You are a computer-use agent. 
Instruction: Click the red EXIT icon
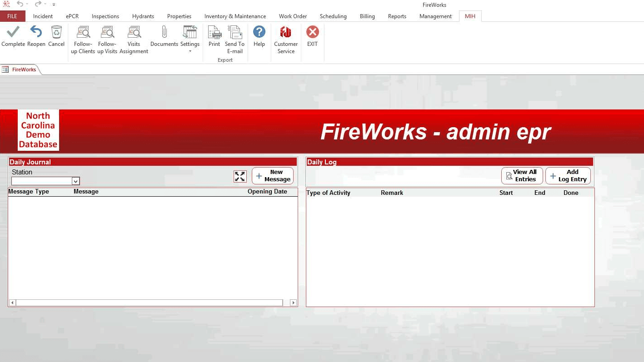click(312, 32)
